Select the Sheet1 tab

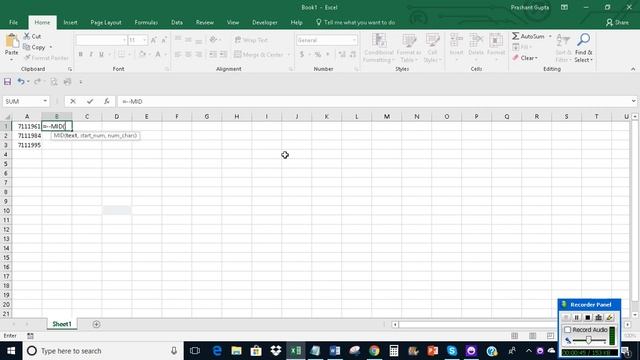pyautogui.click(x=62, y=324)
